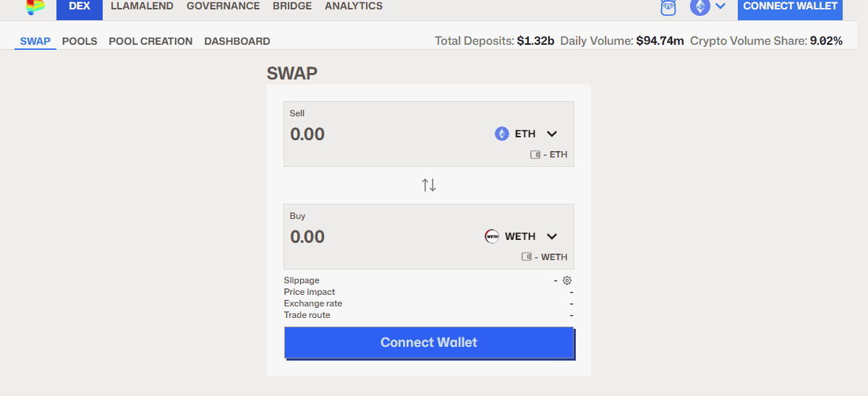Switch to the DASHBOARD tab

237,41
